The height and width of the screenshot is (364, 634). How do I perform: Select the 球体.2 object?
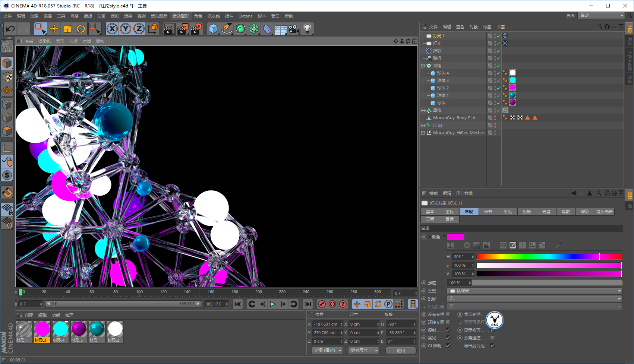[x=443, y=88]
